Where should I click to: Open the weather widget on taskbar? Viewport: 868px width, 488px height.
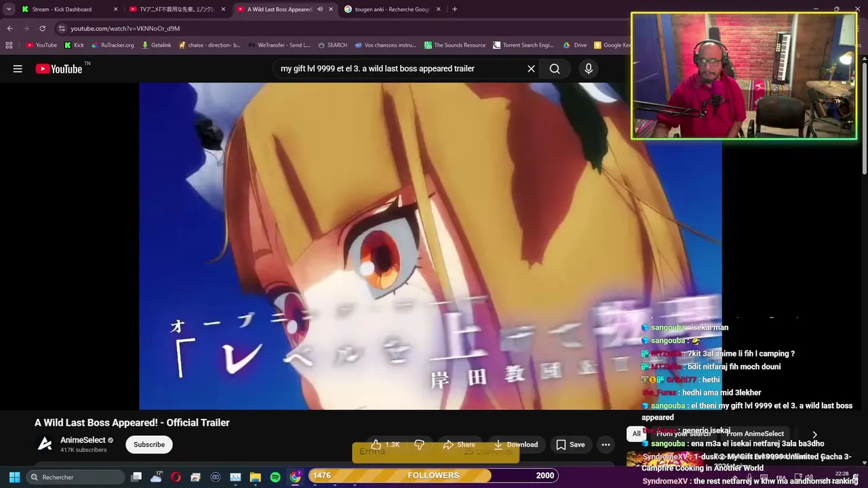click(x=156, y=477)
